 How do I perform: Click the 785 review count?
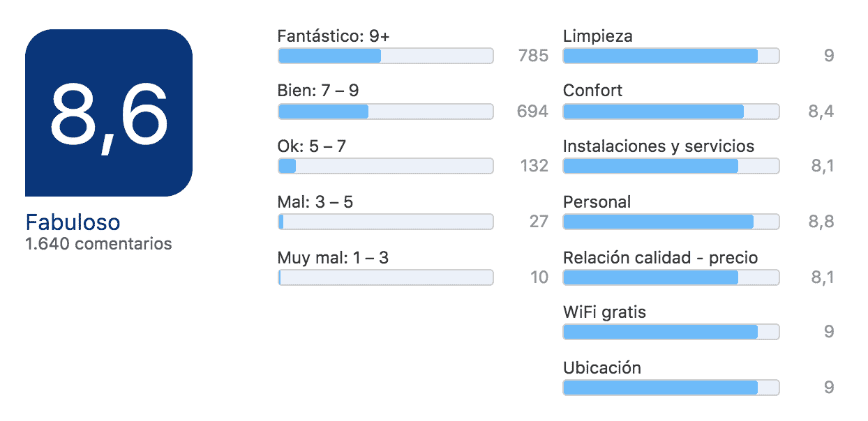tap(533, 56)
